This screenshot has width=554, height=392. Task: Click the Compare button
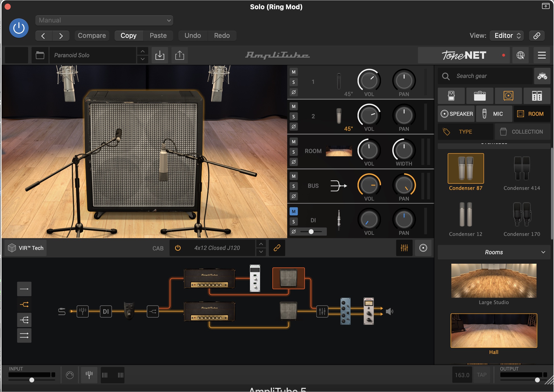point(92,36)
